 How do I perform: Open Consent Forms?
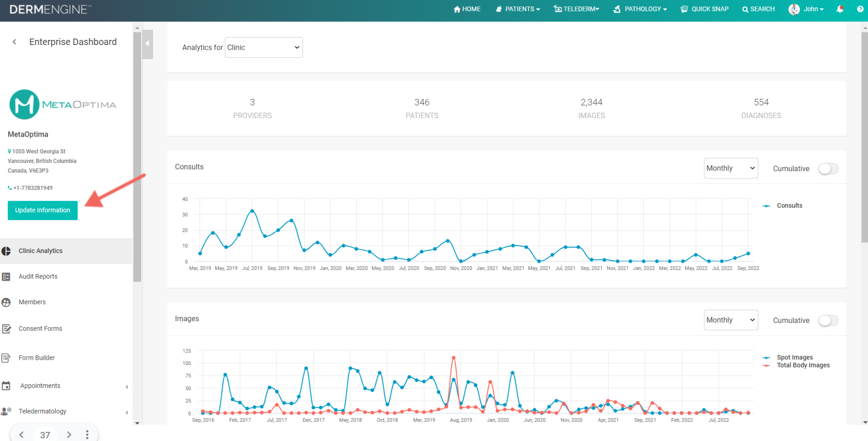[40, 328]
